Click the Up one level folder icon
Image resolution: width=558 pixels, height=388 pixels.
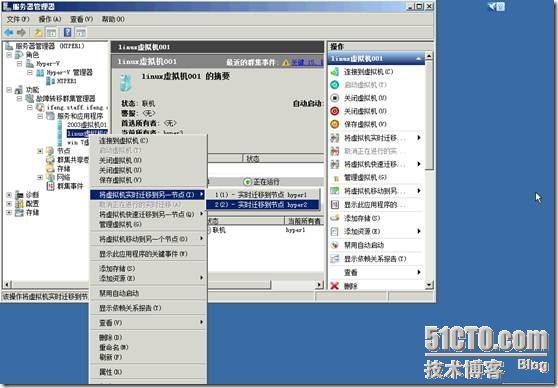click(38, 33)
